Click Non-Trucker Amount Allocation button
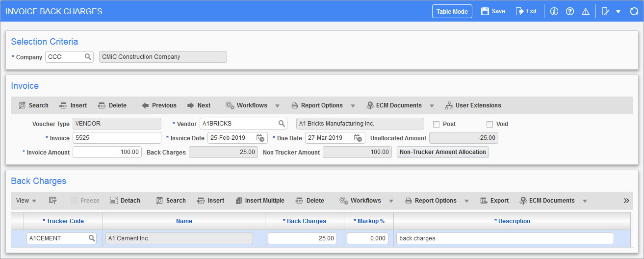The image size is (644, 259). coord(442,152)
